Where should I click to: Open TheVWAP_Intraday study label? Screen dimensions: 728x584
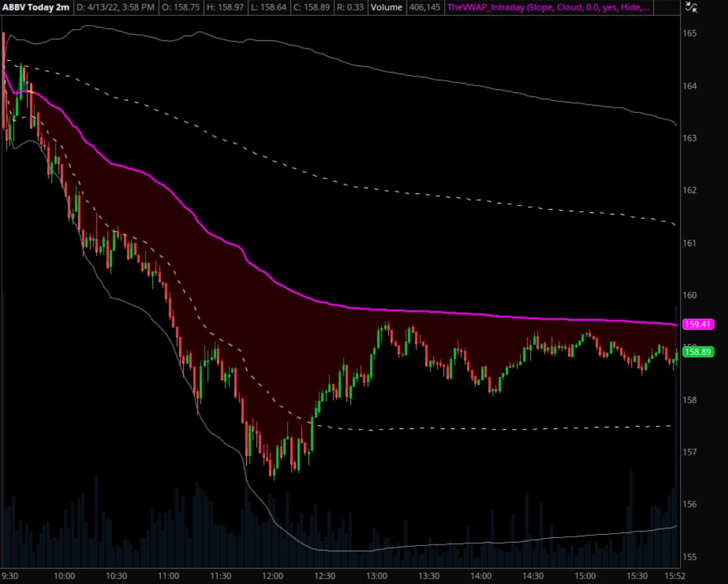548,7
